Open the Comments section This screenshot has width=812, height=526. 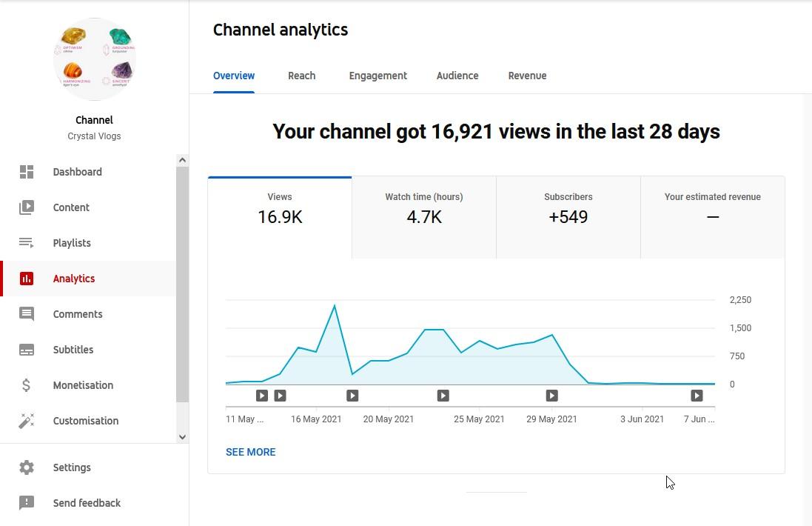pos(78,314)
